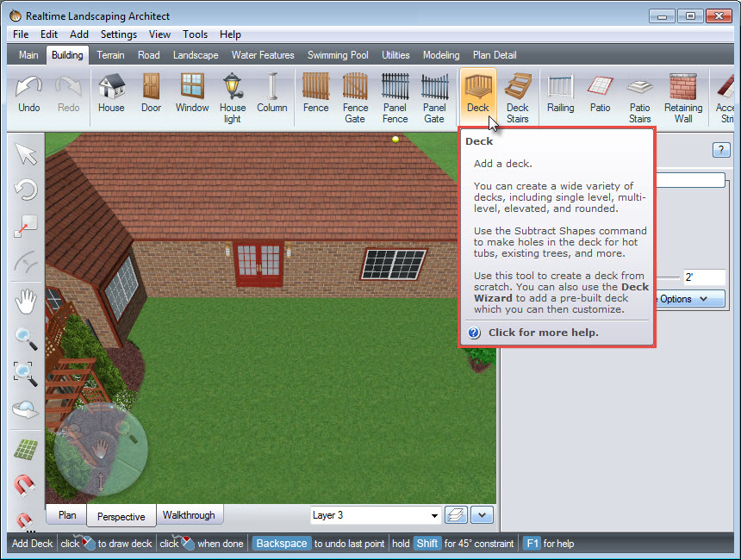Choose the selection arrow tool in sidebar
Screen dimensions: 741x560
point(26,154)
